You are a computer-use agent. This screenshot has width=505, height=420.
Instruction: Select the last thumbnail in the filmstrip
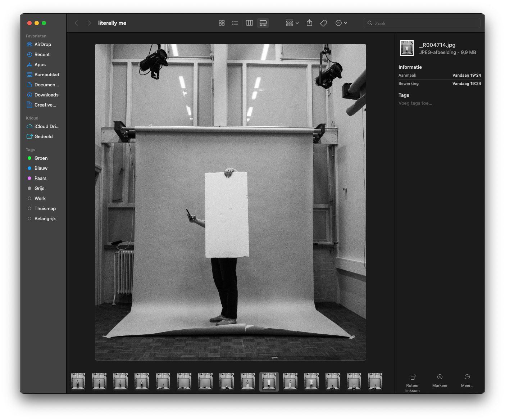point(375,381)
